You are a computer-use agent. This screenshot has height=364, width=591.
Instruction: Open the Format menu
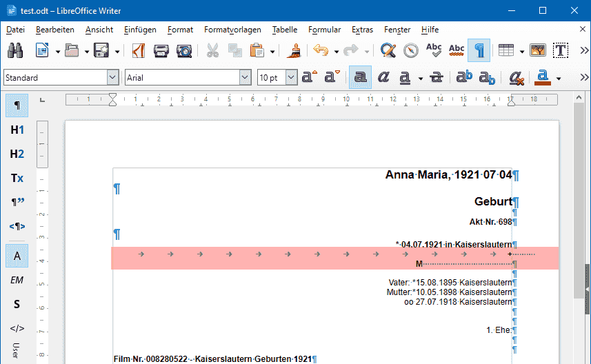tap(180, 30)
